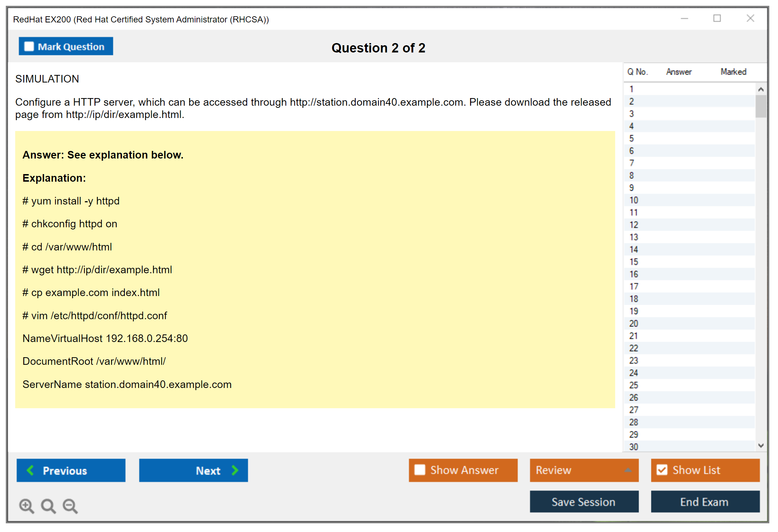Click the zoom reset magnifier icon
The height and width of the screenshot is (532, 778).
48,506
